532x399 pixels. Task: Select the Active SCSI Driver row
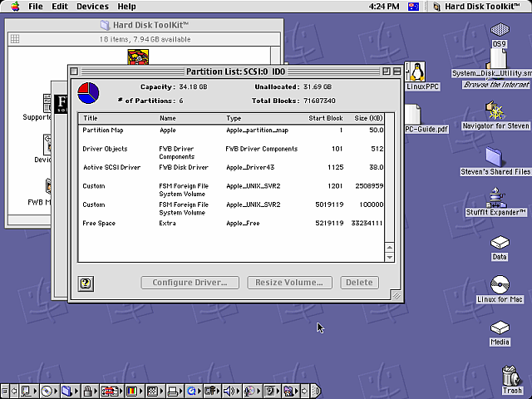231,167
